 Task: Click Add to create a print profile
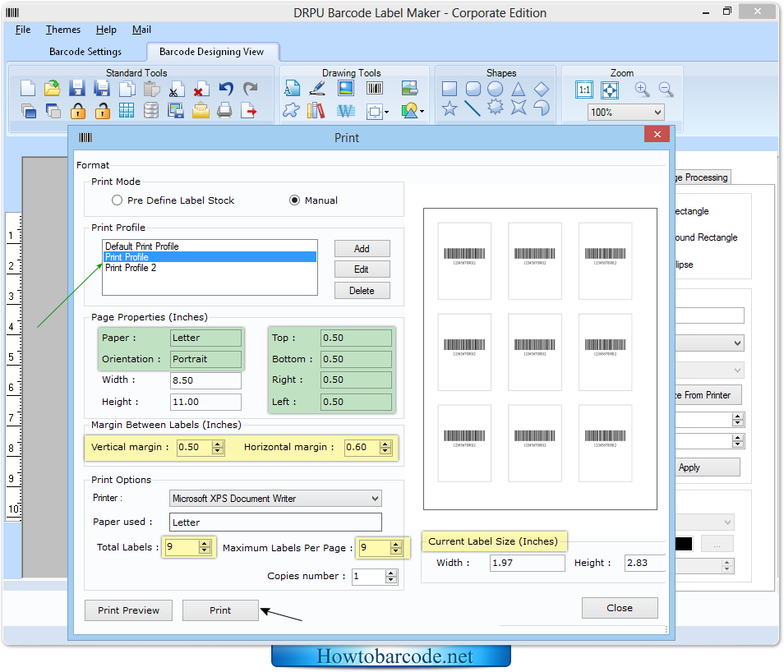point(362,248)
